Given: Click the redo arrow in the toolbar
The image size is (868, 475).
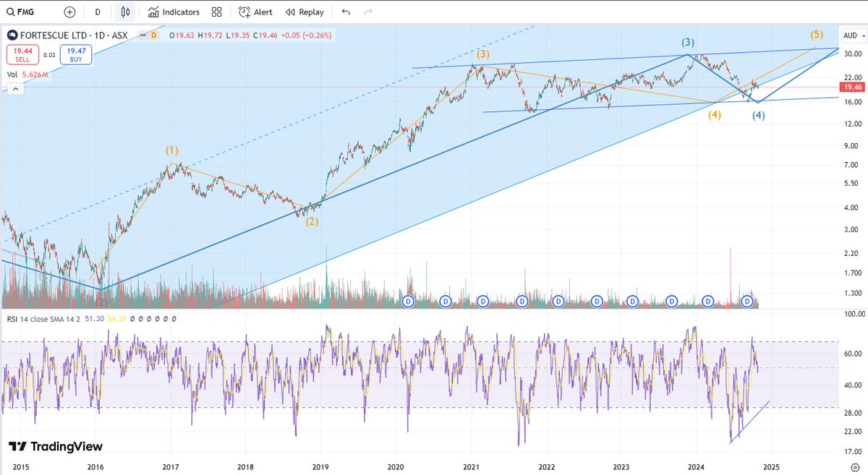Looking at the screenshot, I should point(368,12).
